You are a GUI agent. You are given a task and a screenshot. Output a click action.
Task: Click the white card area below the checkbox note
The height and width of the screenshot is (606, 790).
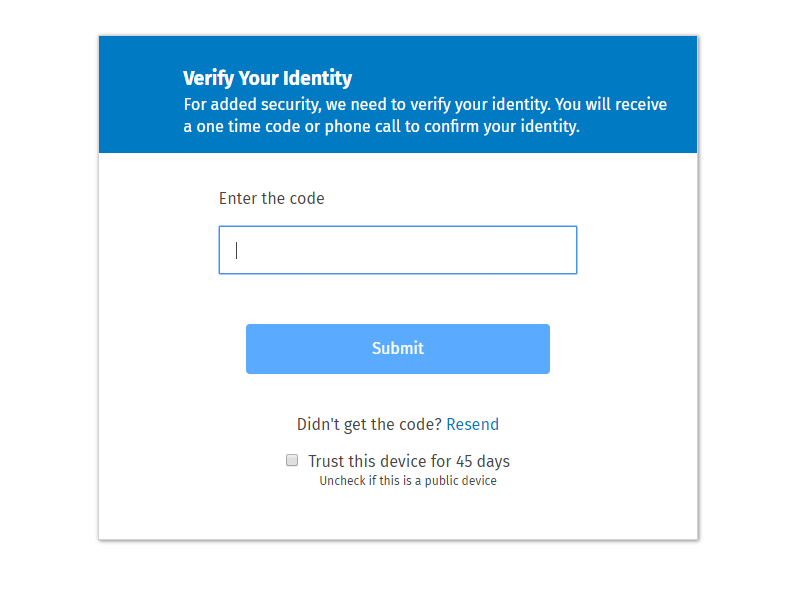pos(398,515)
